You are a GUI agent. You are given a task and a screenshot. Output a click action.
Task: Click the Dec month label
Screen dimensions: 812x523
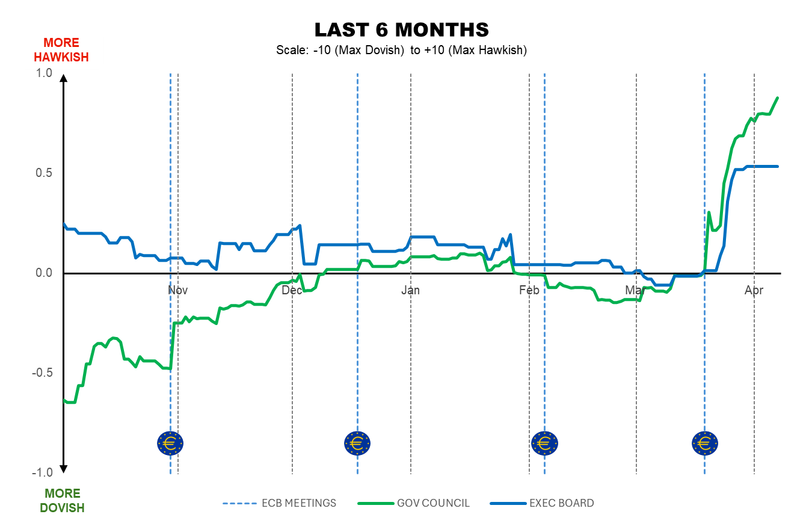click(x=292, y=291)
